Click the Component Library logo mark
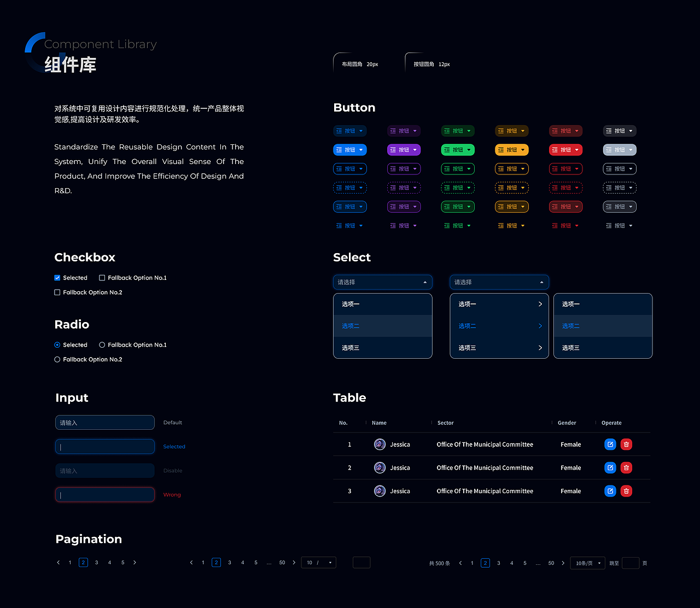This screenshot has width=700, height=608. pyautogui.click(x=37, y=53)
